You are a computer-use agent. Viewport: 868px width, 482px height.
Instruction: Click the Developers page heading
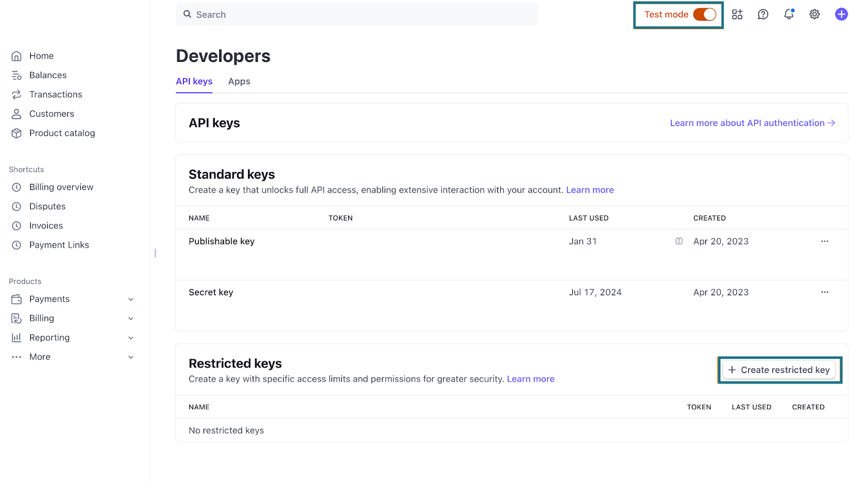tap(223, 56)
